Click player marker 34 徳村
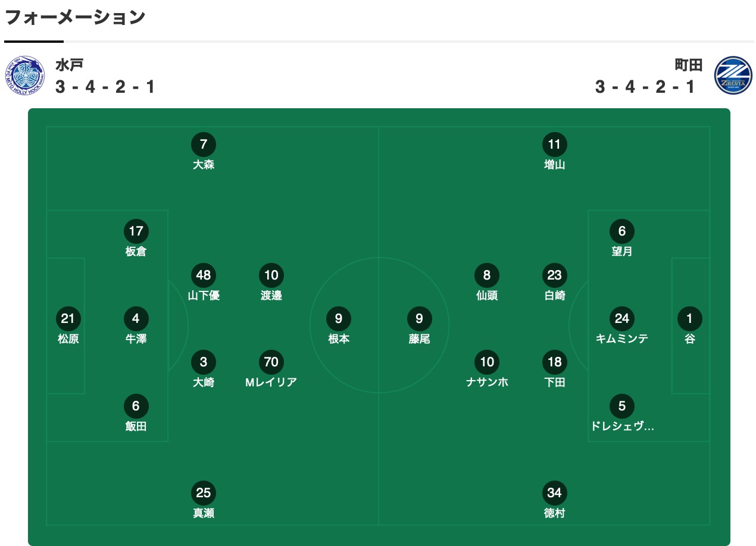This screenshot has height=546, width=756. [554, 493]
